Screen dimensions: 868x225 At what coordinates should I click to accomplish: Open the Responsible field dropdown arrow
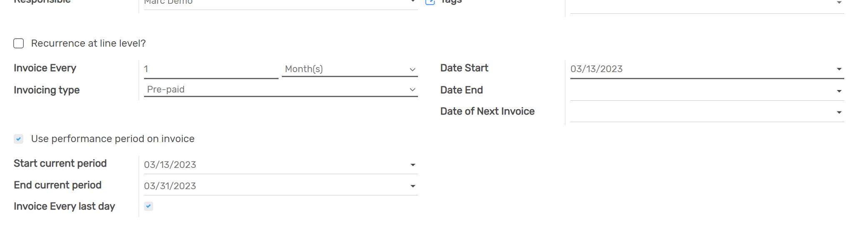click(x=413, y=2)
